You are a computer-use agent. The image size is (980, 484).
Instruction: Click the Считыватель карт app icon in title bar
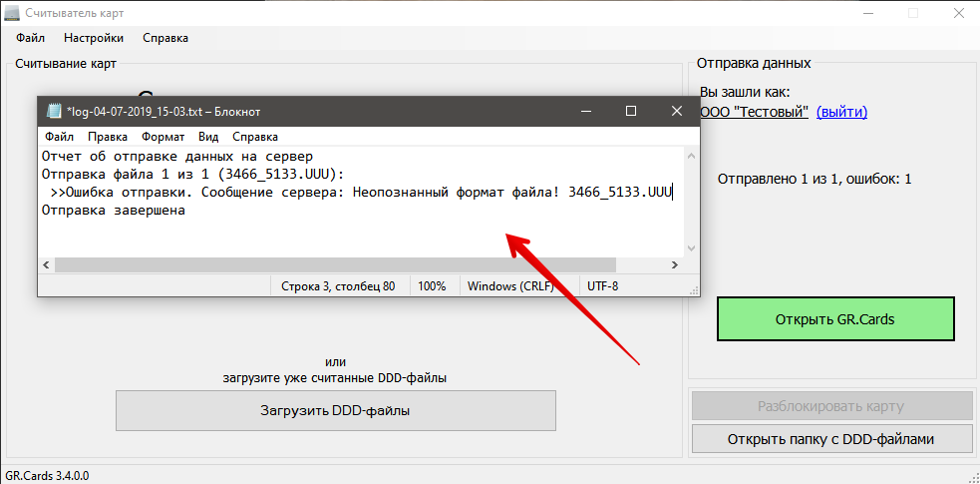(14, 13)
